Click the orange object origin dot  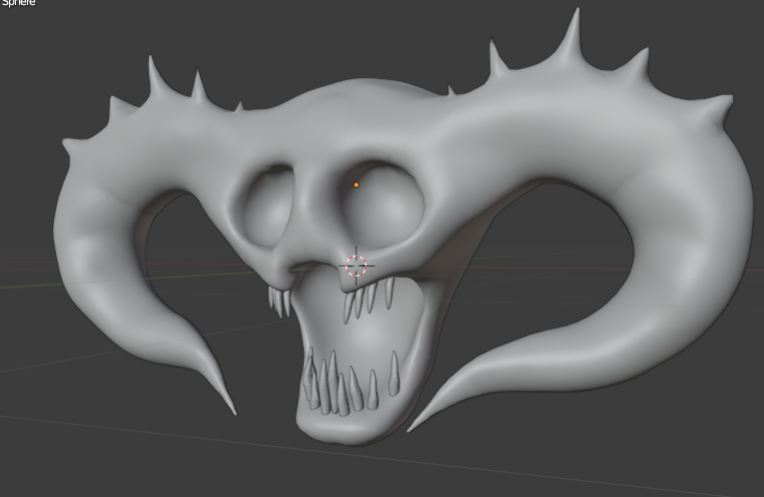click(356, 185)
